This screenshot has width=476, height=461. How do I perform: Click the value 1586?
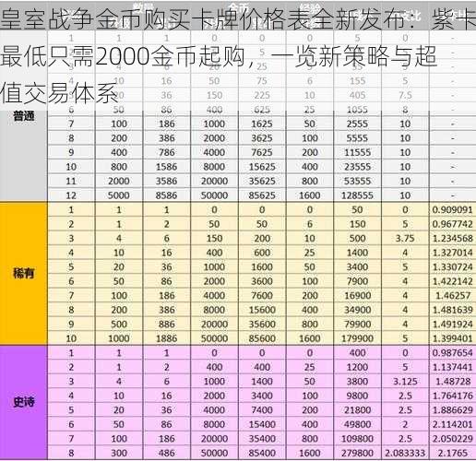pyautogui.click(x=166, y=167)
